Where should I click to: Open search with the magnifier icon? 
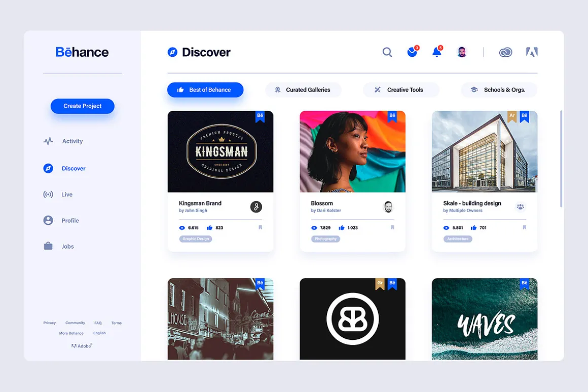387,52
